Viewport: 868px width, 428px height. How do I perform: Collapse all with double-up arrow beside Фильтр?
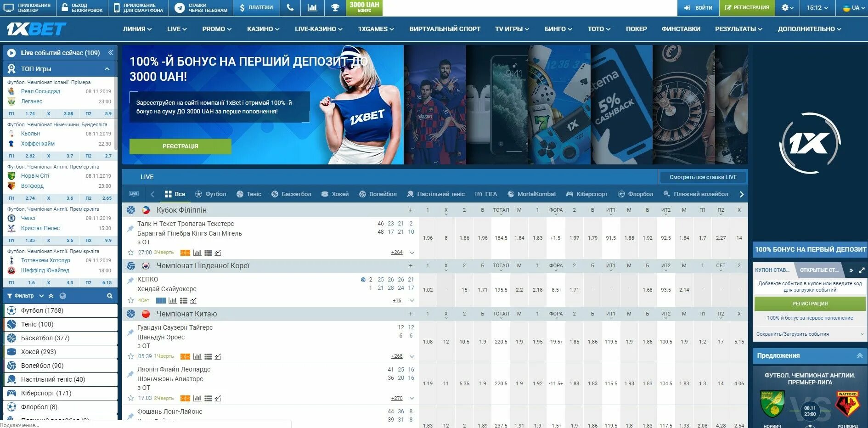pos(51,296)
